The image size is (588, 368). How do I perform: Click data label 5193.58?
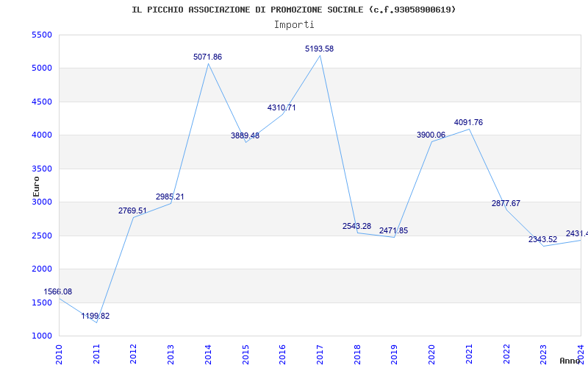click(319, 49)
